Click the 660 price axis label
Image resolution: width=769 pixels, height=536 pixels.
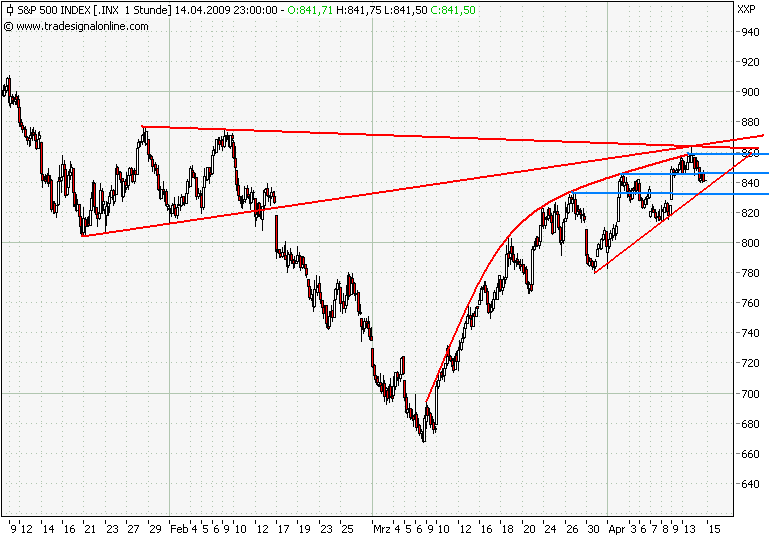(750, 454)
